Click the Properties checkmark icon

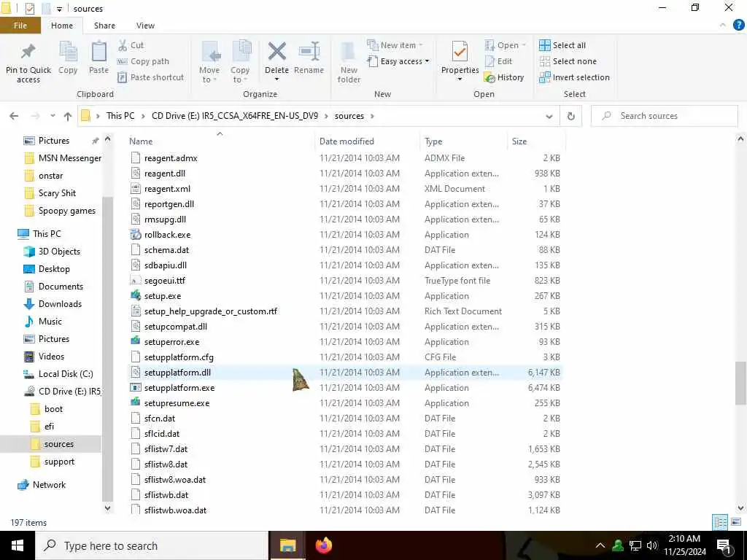click(460, 52)
